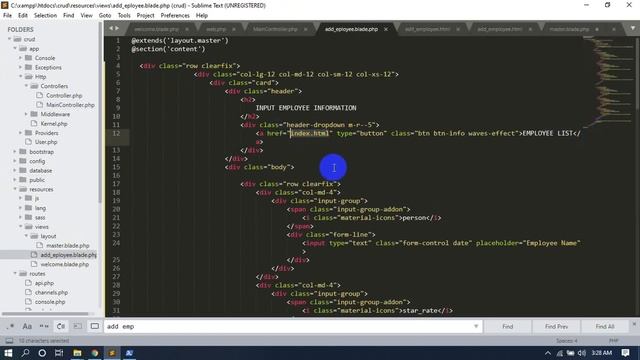The width and height of the screenshot is (640, 360).
Task: Switch to the welcome.blade.php tab
Action: (157, 29)
